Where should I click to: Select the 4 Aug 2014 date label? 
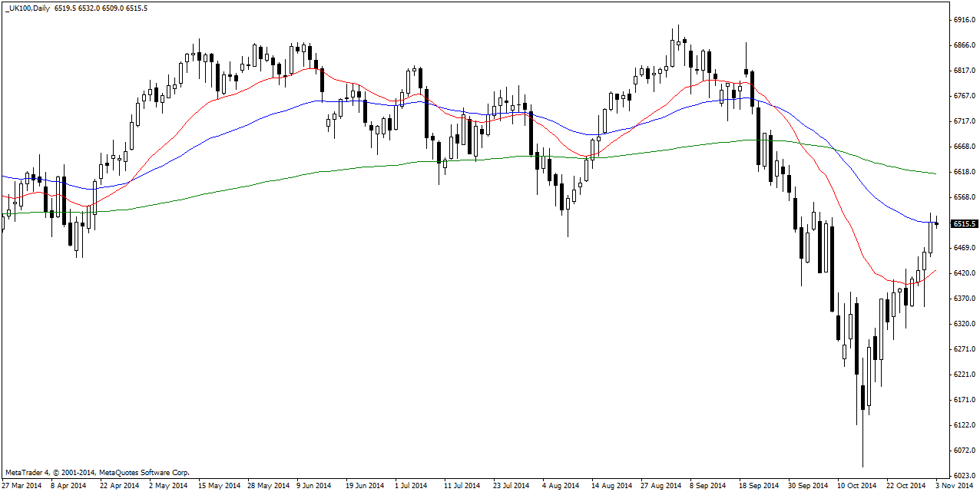pyautogui.click(x=560, y=486)
